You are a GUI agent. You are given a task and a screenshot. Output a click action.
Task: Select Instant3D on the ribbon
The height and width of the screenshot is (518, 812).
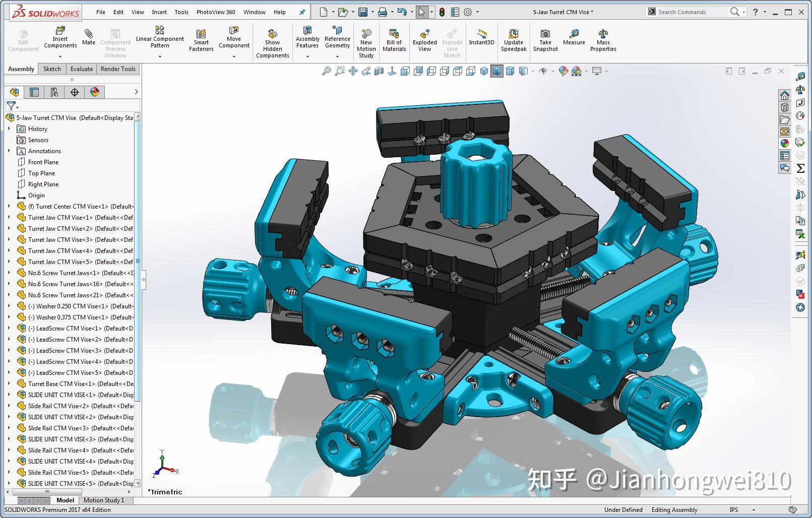point(481,39)
